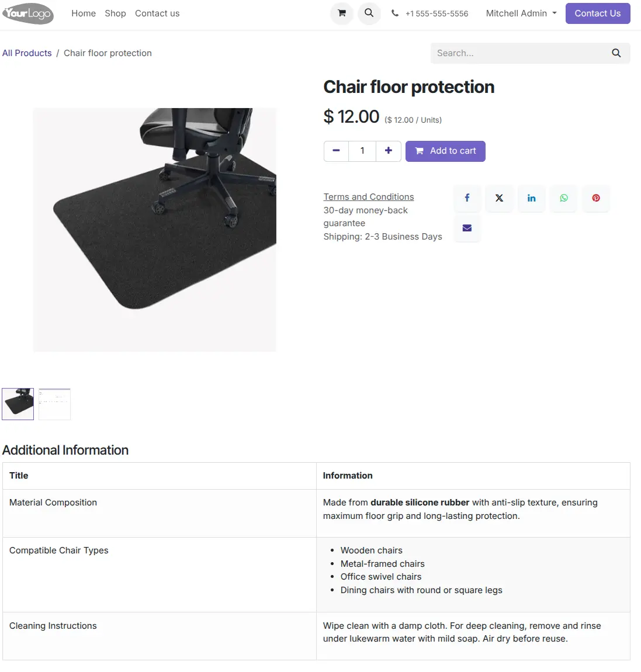Share product on Pinterest
Viewport: 641px width, 672px height.
point(596,198)
